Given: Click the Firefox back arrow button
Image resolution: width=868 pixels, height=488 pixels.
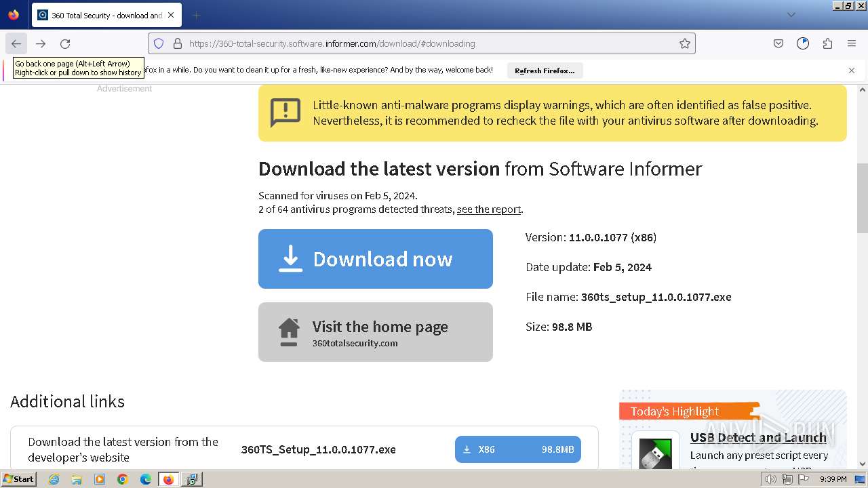Looking at the screenshot, I should (16, 43).
